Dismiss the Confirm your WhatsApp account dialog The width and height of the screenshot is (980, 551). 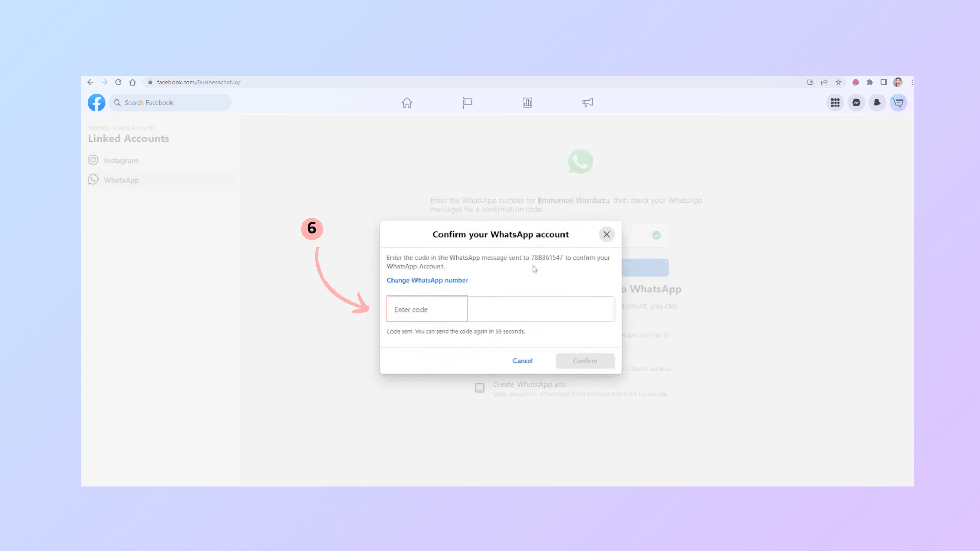tap(606, 234)
